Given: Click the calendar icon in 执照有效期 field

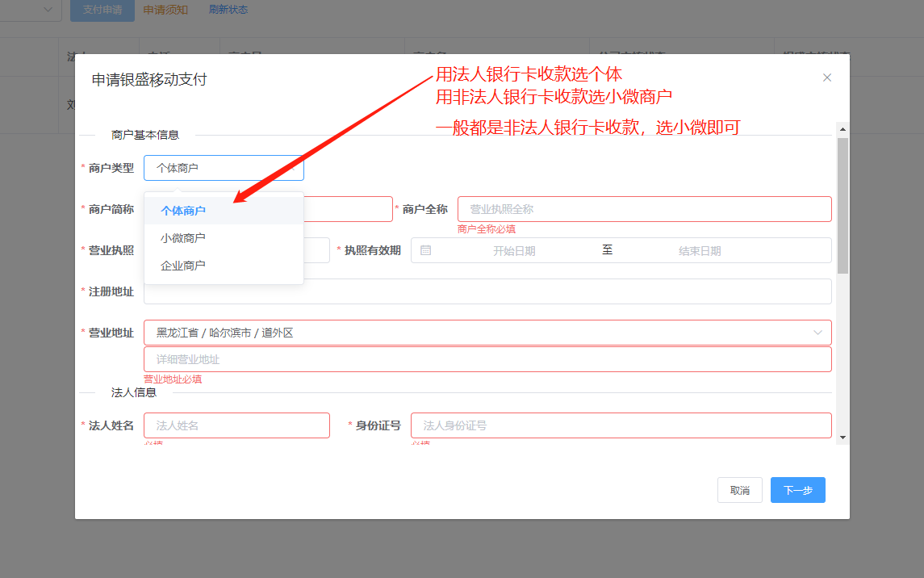Looking at the screenshot, I should 426,250.
